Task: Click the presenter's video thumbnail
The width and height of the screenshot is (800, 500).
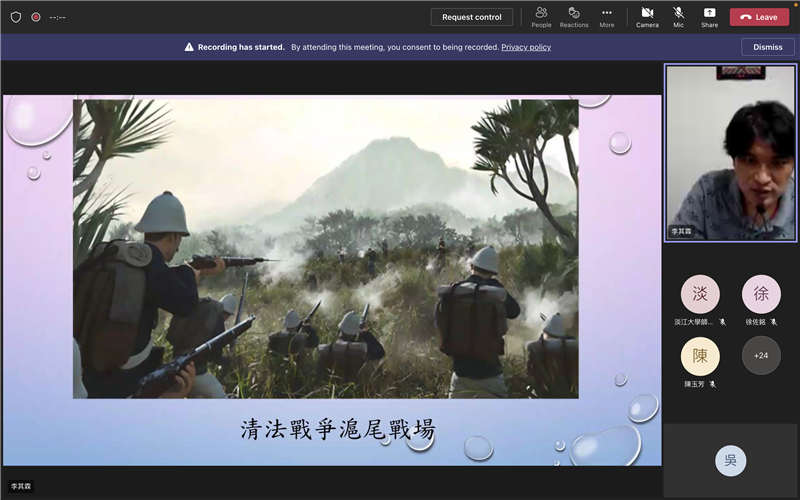Action: (x=730, y=153)
